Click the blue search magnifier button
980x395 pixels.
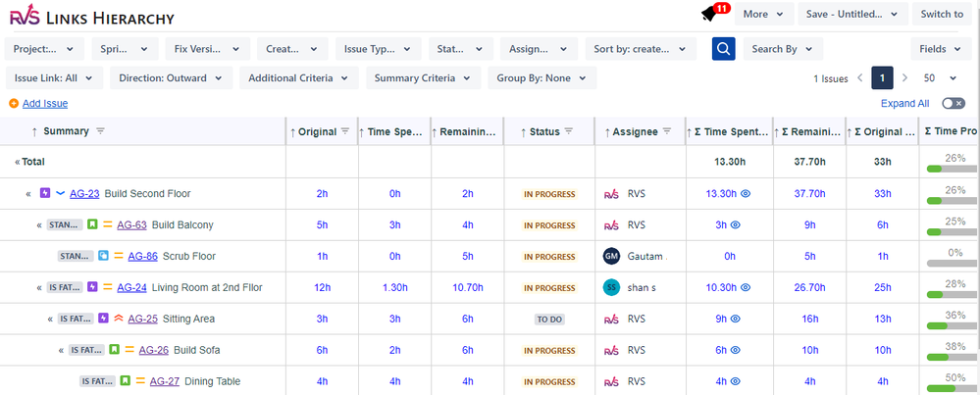[x=723, y=48]
